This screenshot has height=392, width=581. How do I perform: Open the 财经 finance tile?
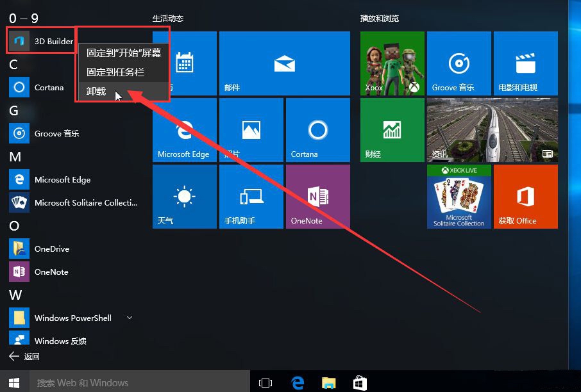click(x=392, y=130)
